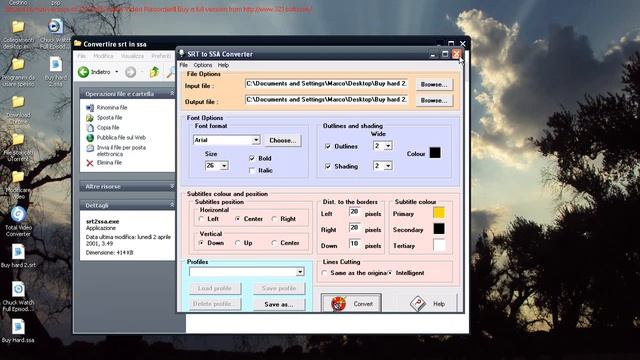640x360 pixels.
Task: Click the green Up folder icon
Action: [154, 72]
